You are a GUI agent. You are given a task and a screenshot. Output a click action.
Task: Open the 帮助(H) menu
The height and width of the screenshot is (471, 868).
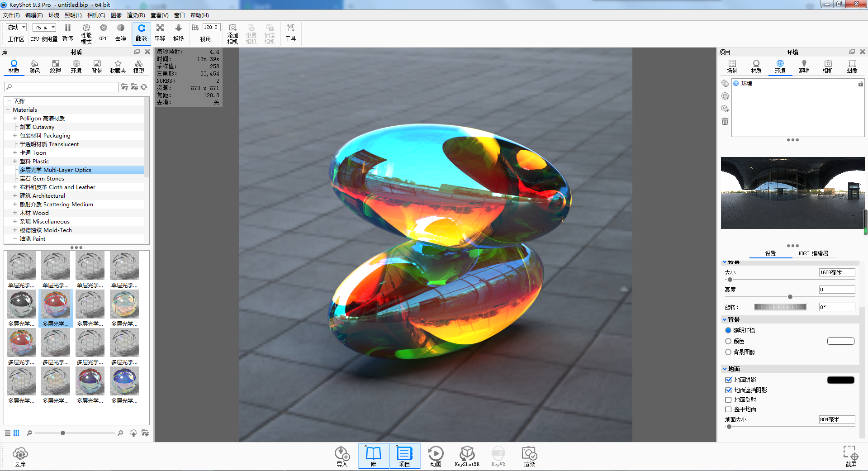coord(199,15)
